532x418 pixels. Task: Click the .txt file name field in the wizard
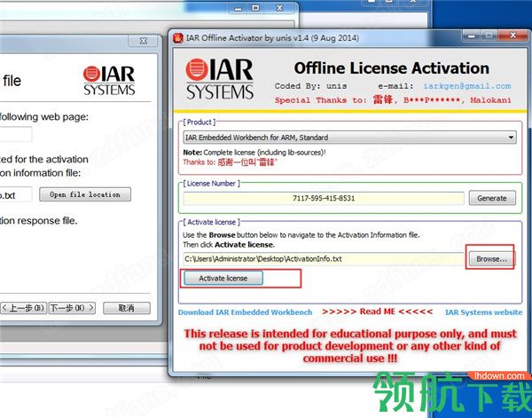click(16, 194)
